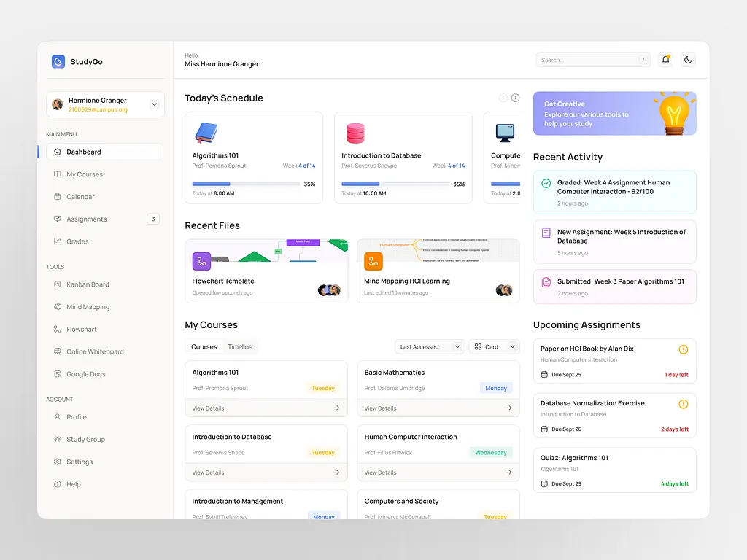Click the '2 days left' label

pos(675,429)
